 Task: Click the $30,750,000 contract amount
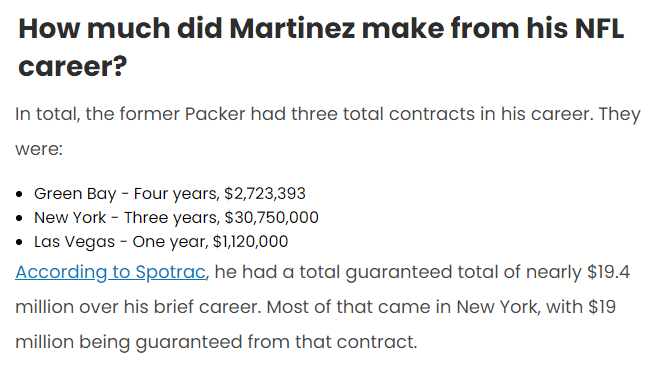click(271, 218)
